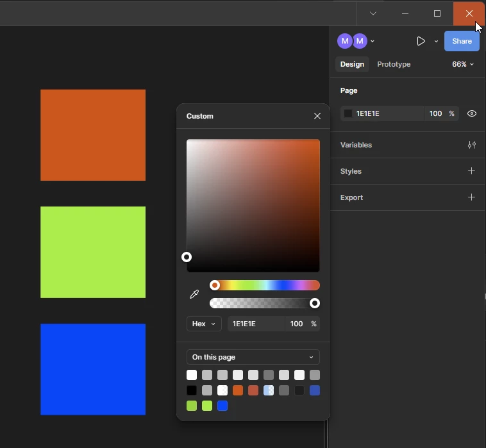Click the hue slider handle
The height and width of the screenshot is (448, 486).
pos(215,285)
